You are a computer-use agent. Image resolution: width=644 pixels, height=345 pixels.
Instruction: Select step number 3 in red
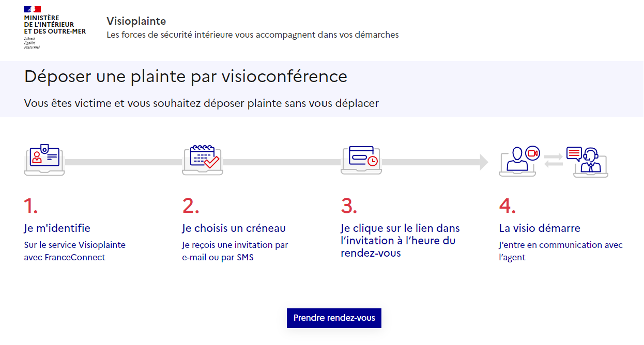point(349,206)
